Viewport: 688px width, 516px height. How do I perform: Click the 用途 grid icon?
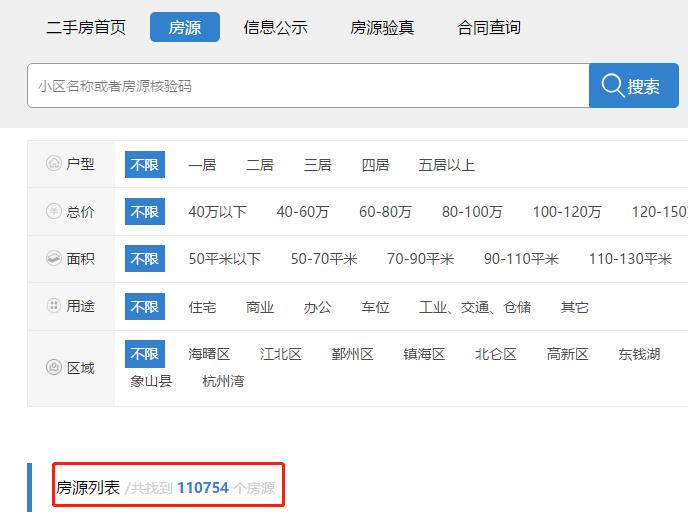[x=54, y=305]
